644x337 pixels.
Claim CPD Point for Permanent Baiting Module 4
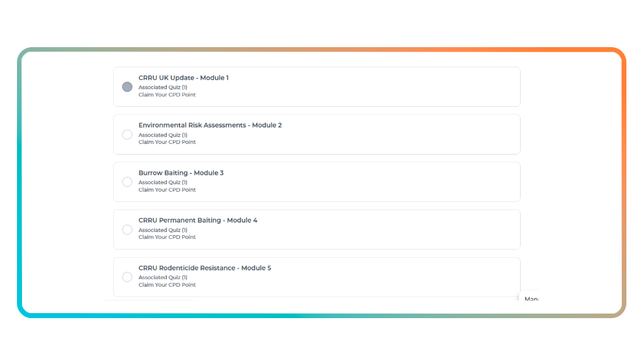click(167, 237)
